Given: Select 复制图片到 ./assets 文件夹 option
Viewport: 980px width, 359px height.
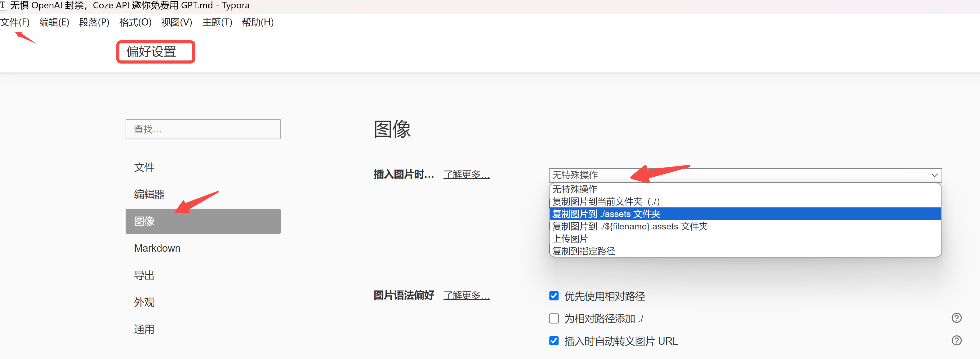Looking at the screenshot, I should pyautogui.click(x=606, y=214).
